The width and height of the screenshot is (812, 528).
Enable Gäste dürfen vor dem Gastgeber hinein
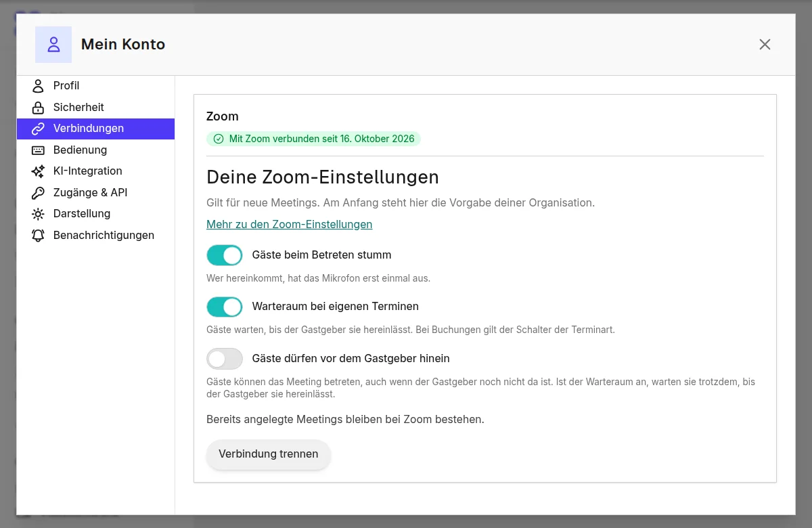(225, 358)
